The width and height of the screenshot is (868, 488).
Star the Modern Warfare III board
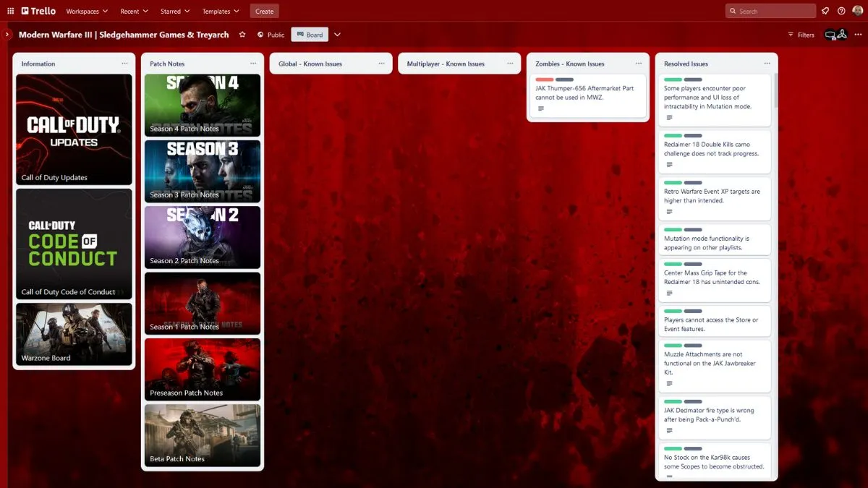tap(242, 34)
